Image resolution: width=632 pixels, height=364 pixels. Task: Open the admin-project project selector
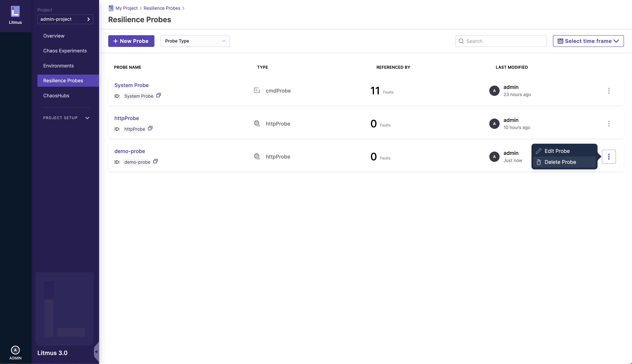pos(65,19)
